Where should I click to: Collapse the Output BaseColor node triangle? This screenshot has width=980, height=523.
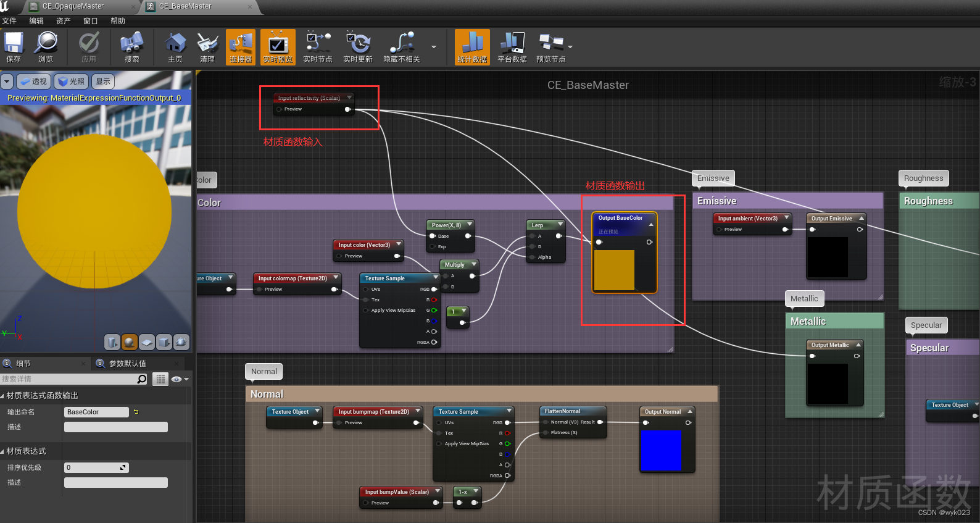[x=650, y=224]
